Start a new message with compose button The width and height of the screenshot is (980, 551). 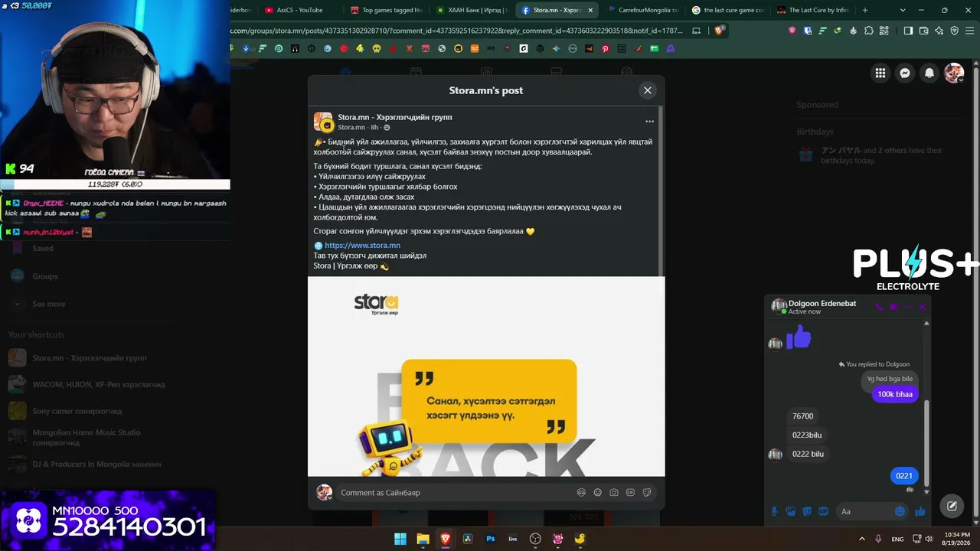[952, 506]
